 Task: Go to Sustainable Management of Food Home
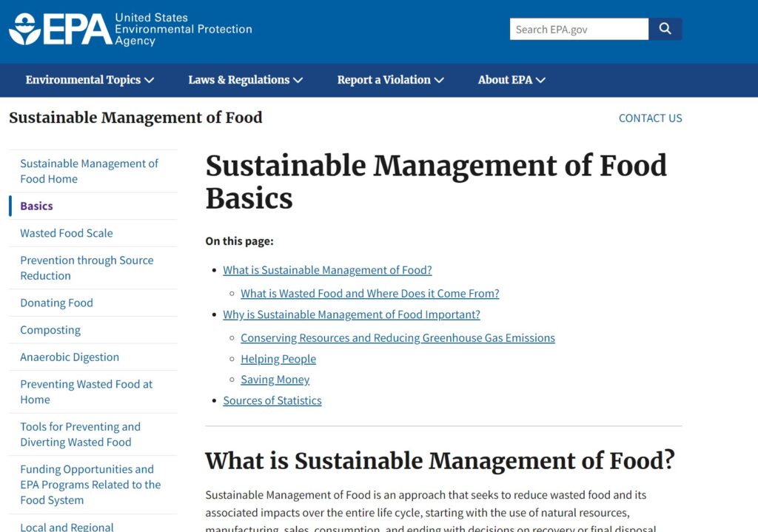pyautogui.click(x=89, y=171)
